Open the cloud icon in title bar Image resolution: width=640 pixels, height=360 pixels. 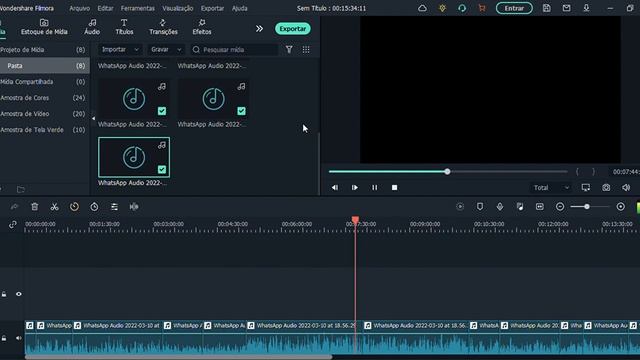(x=422, y=8)
